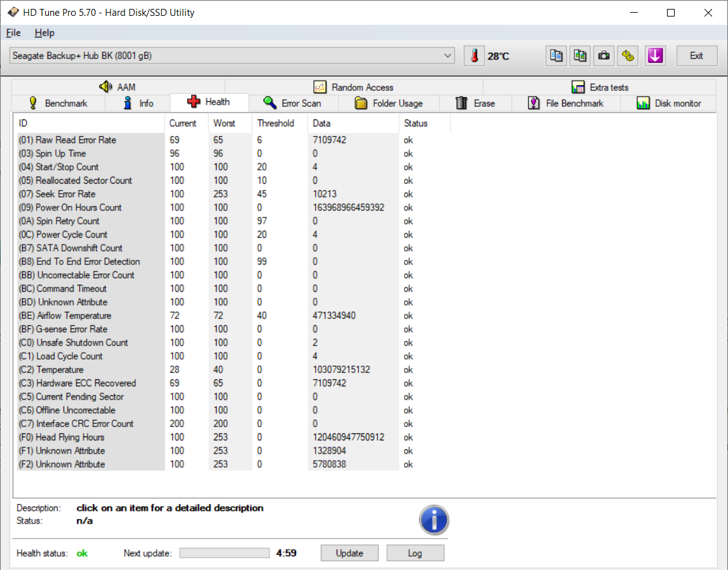Click the trash can Erase icon
This screenshot has width=728, height=570.
(x=461, y=103)
